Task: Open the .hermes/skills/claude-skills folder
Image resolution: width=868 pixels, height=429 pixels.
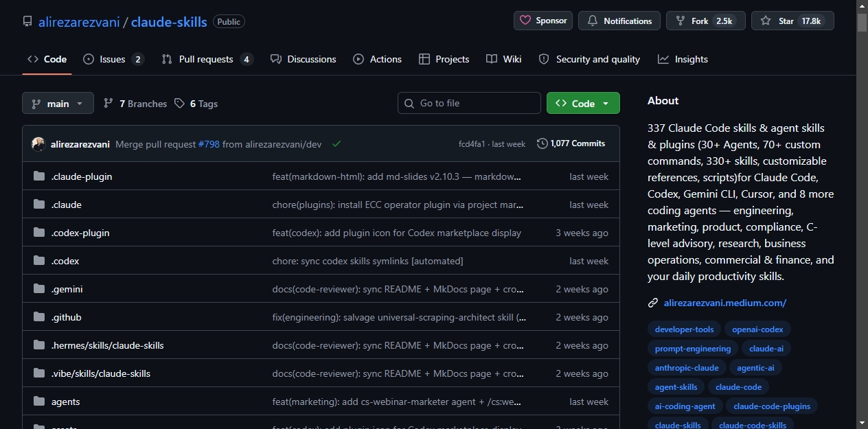Action: (x=108, y=345)
